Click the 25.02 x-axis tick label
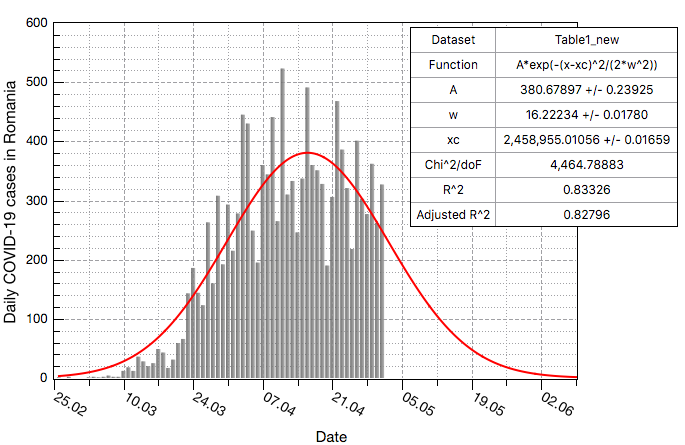Viewport: 685px width, 445px height. coord(68,403)
